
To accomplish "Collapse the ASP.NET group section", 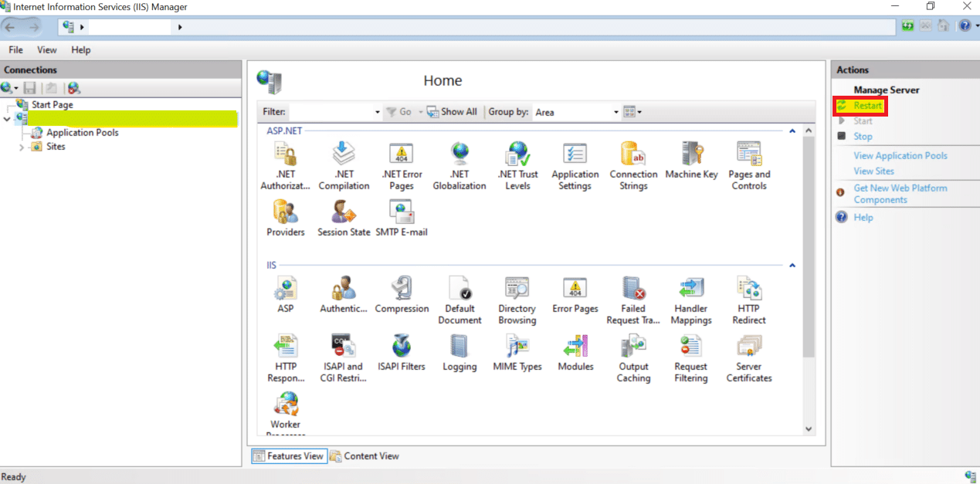I will click(x=792, y=131).
